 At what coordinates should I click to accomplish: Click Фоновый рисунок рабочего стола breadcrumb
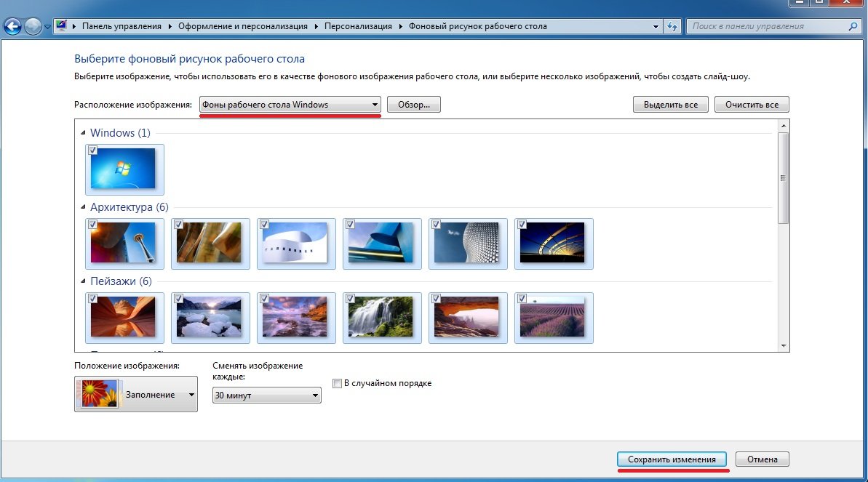tap(478, 26)
